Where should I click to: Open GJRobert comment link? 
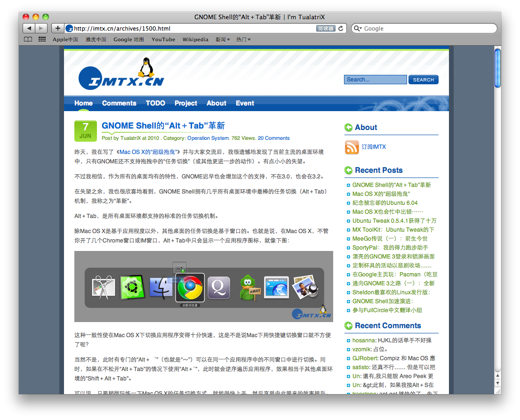pos(365,358)
